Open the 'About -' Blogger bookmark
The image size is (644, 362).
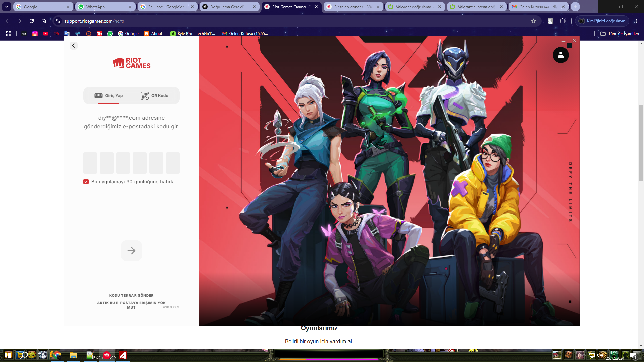coord(154,34)
